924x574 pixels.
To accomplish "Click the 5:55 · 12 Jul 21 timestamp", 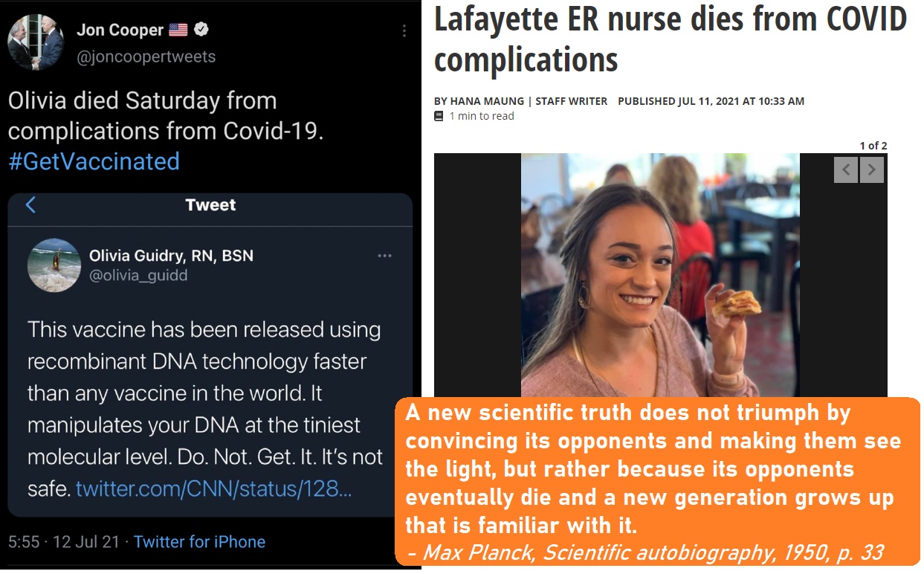I will pyautogui.click(x=64, y=542).
